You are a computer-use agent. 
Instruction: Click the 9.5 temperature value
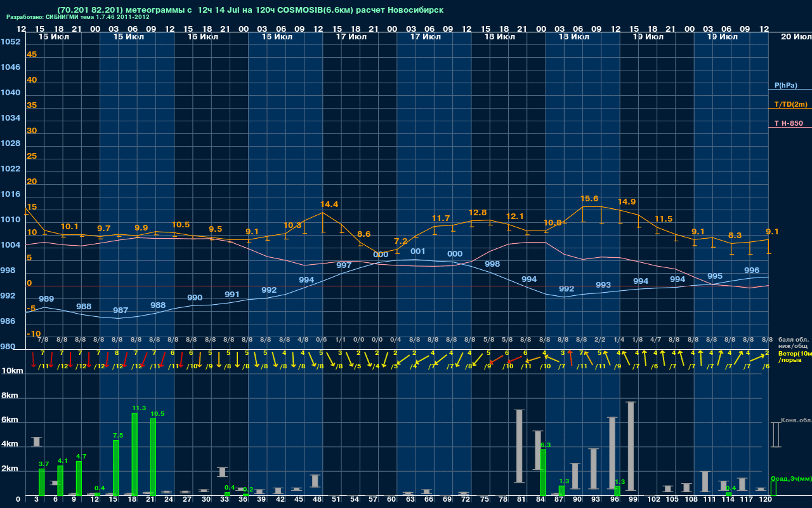point(215,229)
